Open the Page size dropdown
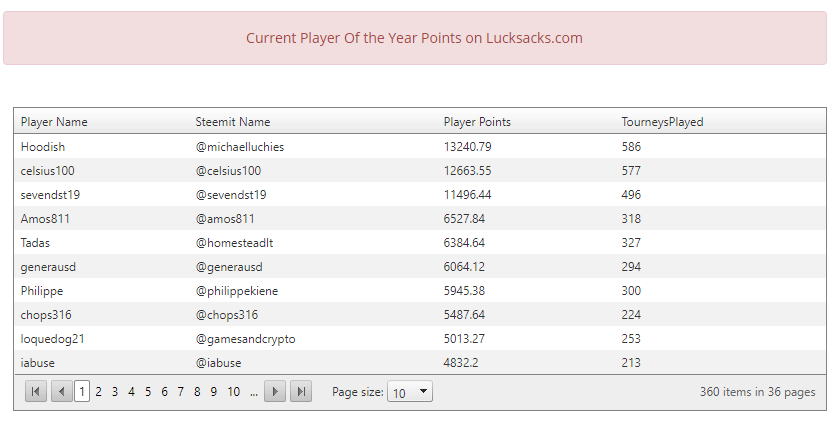 [x=409, y=392]
